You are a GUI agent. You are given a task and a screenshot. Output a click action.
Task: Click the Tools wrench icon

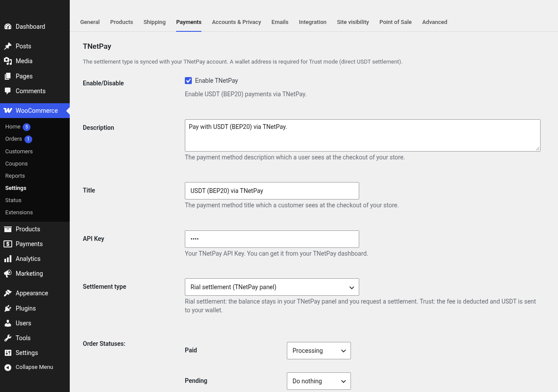[8, 338]
